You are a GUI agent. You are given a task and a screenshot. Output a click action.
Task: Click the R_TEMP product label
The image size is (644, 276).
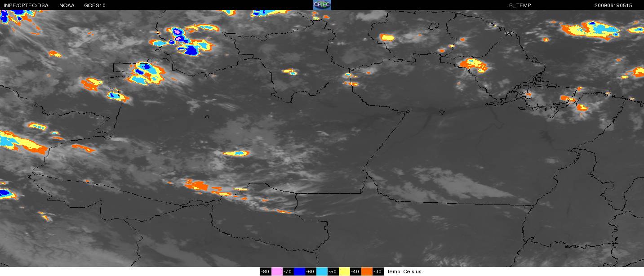(520, 5)
